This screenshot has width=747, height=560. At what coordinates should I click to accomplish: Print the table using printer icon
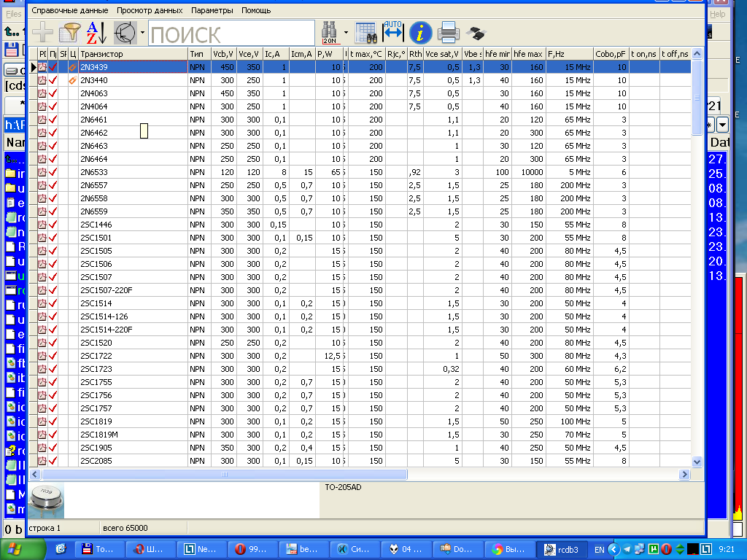pyautogui.click(x=448, y=33)
